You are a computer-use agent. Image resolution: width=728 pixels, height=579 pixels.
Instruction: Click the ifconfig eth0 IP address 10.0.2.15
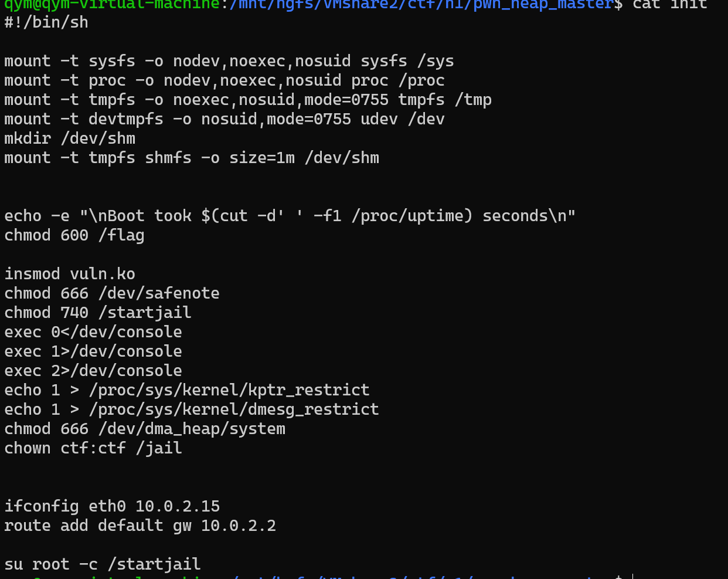[178, 506]
